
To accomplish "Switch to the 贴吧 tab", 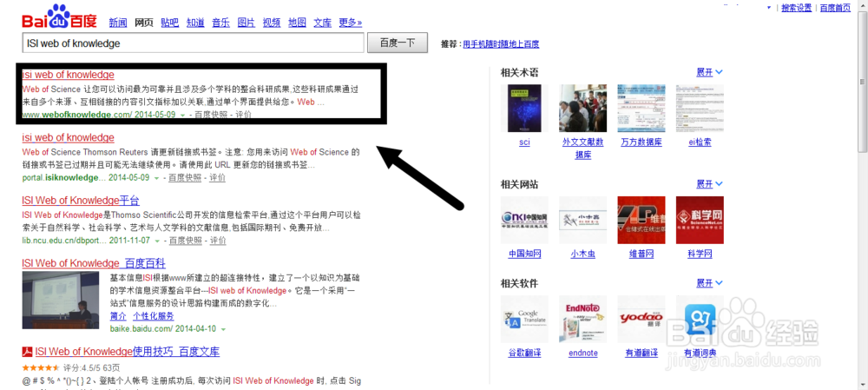I will coord(170,23).
